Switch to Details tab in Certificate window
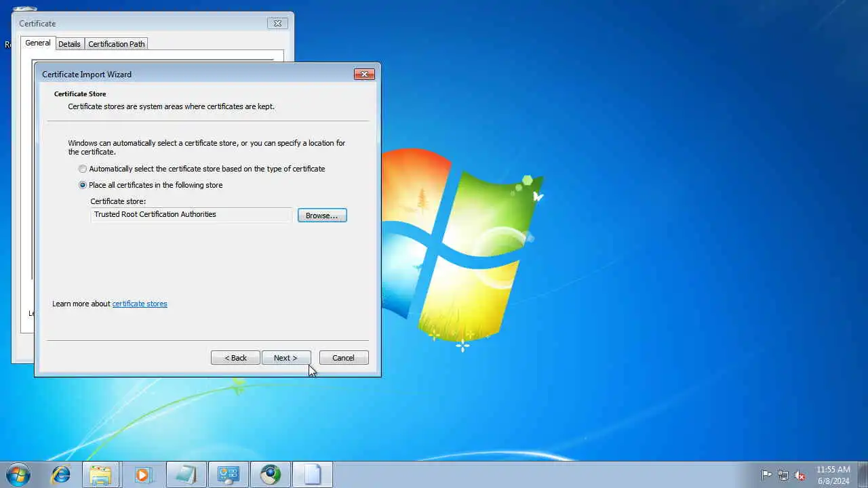The height and width of the screenshot is (488, 868). pyautogui.click(x=69, y=44)
